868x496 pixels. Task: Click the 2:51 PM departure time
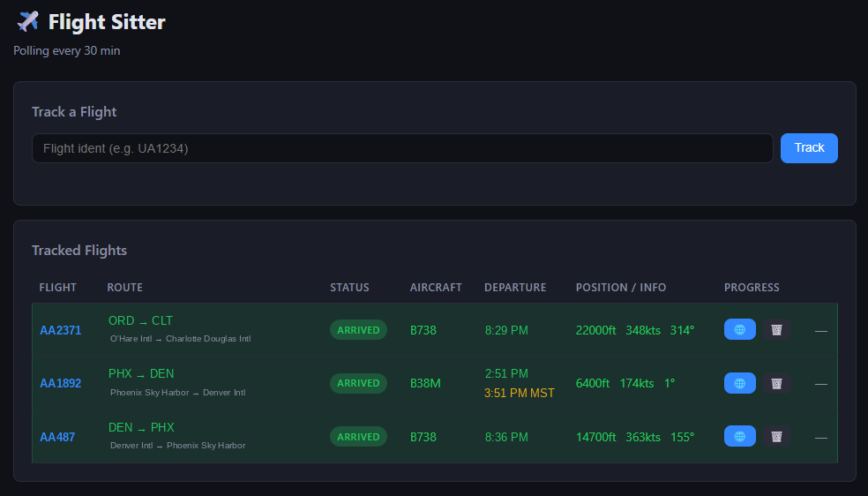506,373
